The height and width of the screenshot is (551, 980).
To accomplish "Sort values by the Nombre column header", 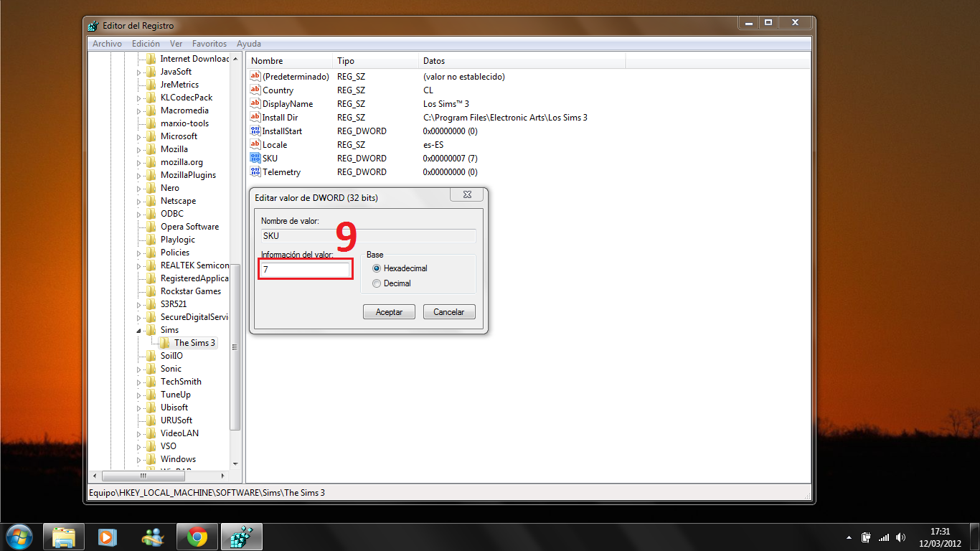I will click(x=289, y=61).
